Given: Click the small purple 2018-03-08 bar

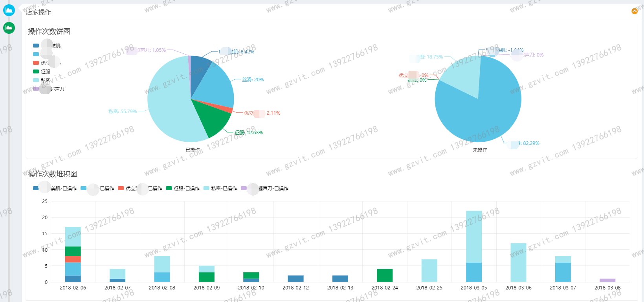Looking at the screenshot, I should (x=607, y=280).
